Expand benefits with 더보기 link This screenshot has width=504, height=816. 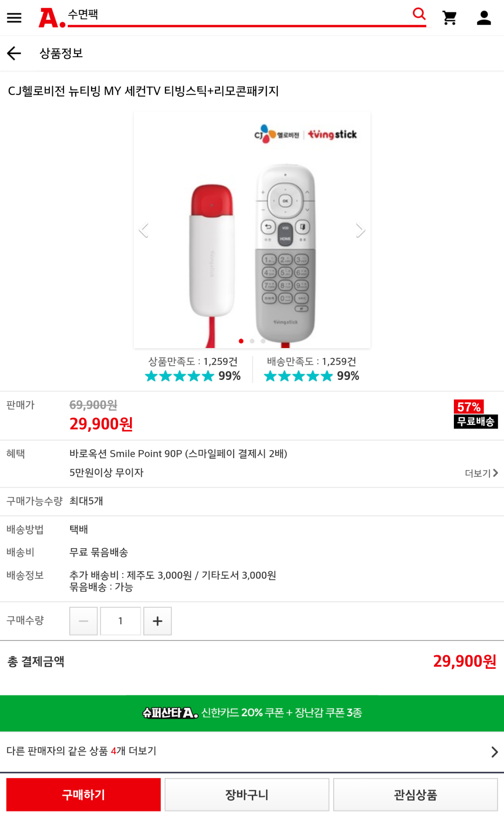click(481, 473)
